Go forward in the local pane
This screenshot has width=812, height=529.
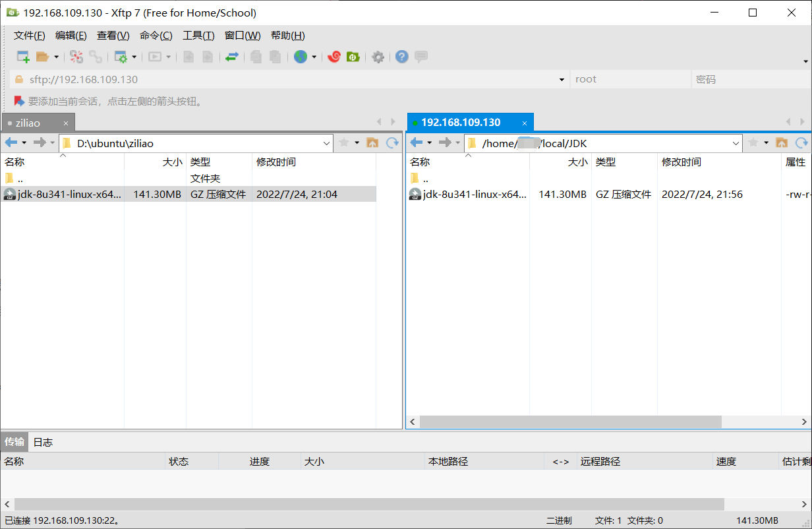point(40,142)
